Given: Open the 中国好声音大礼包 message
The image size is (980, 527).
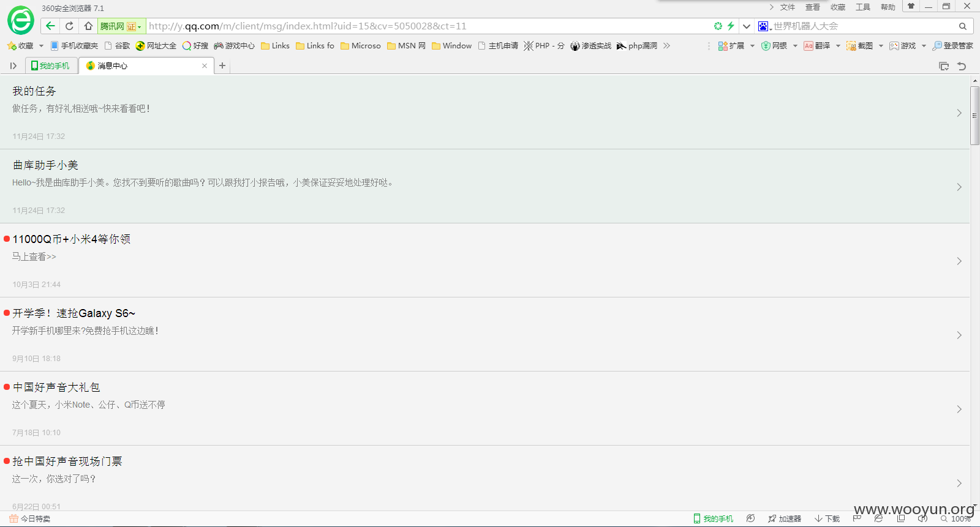Looking at the screenshot, I should (484, 408).
